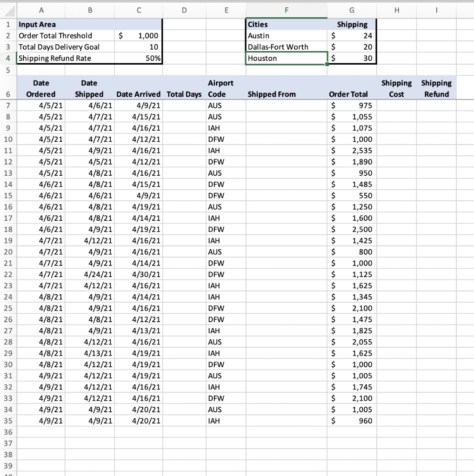474x476 pixels.
Task: Click order total 1,475 in row 26
Action: click(x=352, y=319)
